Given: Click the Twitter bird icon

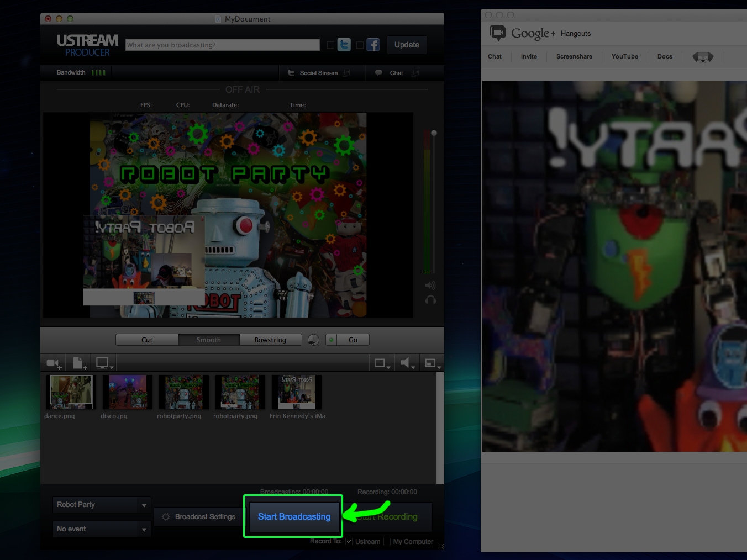Looking at the screenshot, I should click(344, 45).
